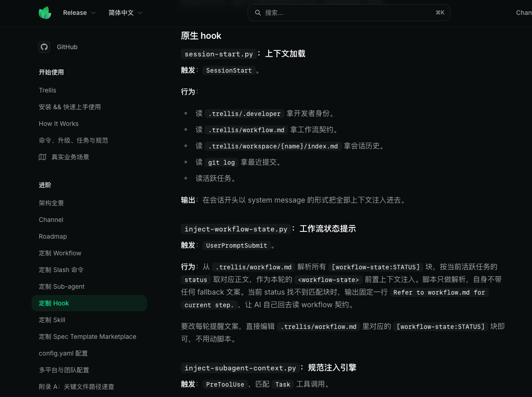Image resolution: width=532 pixels, height=397 pixels.
Task: Open the 定制 Skill page
Action: [x=52, y=320]
